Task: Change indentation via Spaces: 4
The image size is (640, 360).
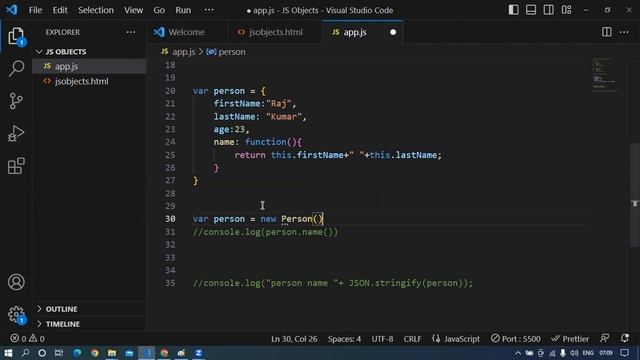Action: point(344,339)
